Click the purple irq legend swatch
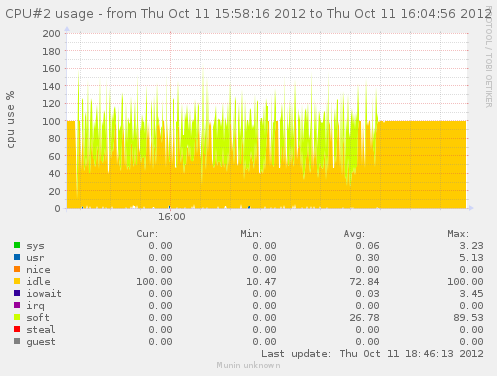This screenshot has width=497, height=376. click(17, 305)
